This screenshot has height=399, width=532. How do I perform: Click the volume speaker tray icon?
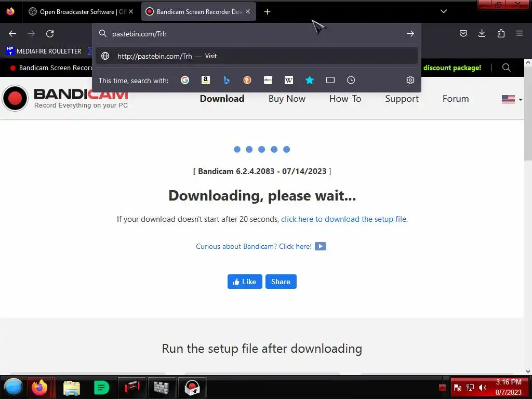pos(483,388)
